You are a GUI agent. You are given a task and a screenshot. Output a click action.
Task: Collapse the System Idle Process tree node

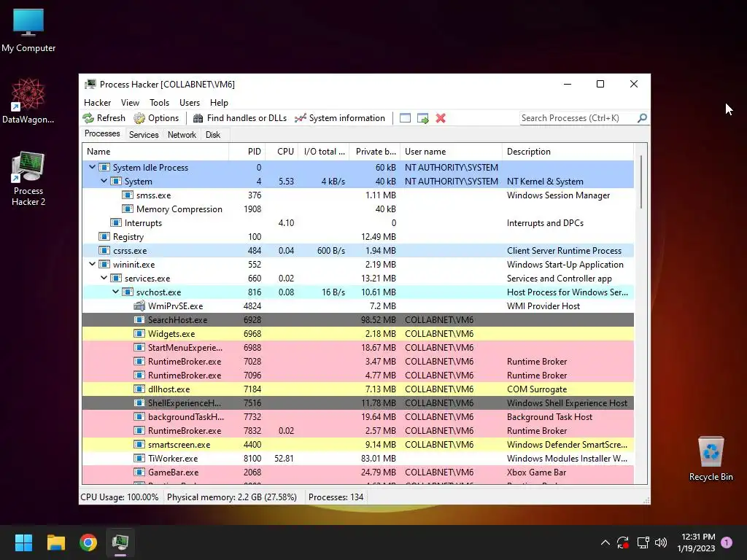(x=92, y=167)
